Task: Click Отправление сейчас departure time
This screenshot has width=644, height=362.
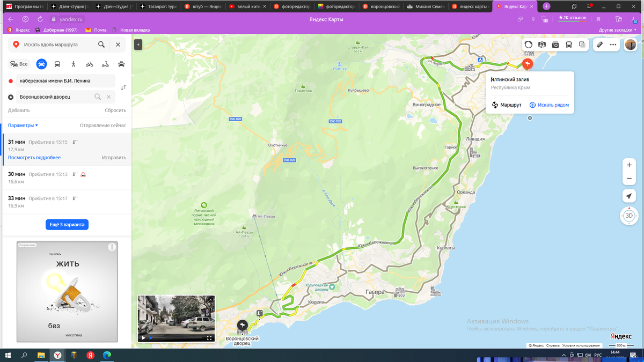Action: 103,125
